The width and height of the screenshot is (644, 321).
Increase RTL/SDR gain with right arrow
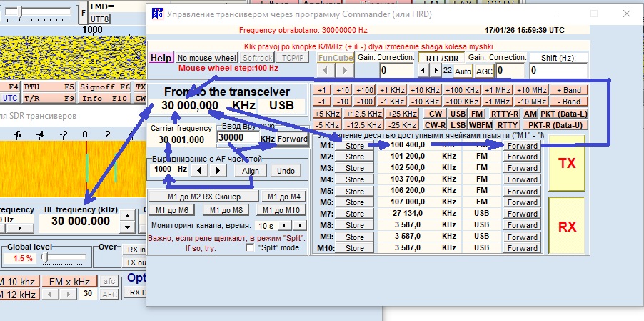tap(436, 70)
